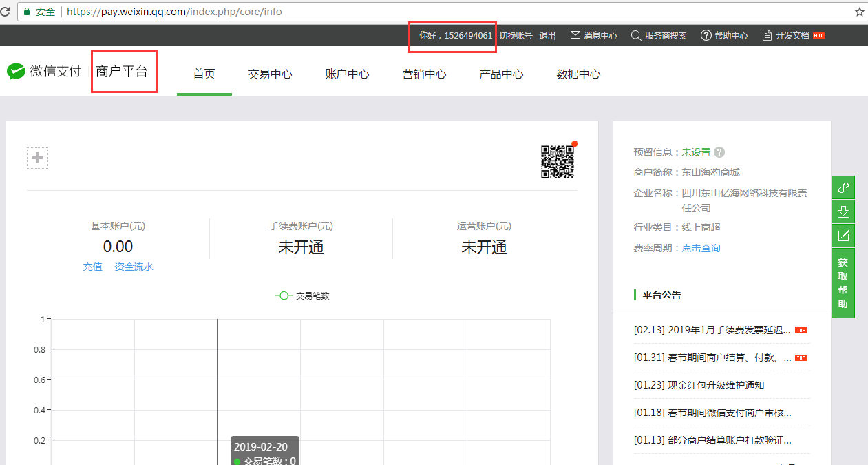Open the 部分商户结算账户打款验证 announcement
Screen dimensions: 868x465
pyautogui.click(x=713, y=440)
